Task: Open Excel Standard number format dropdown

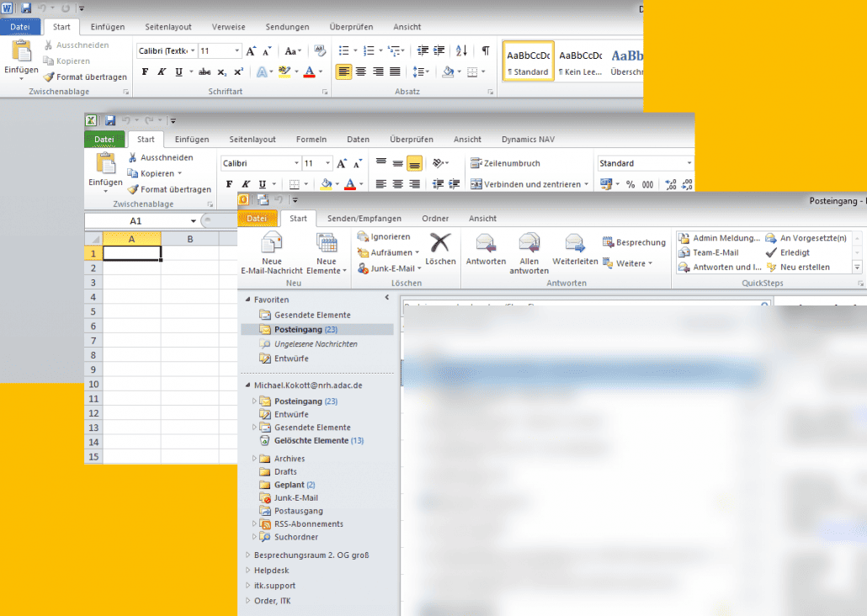Action: 689,163
